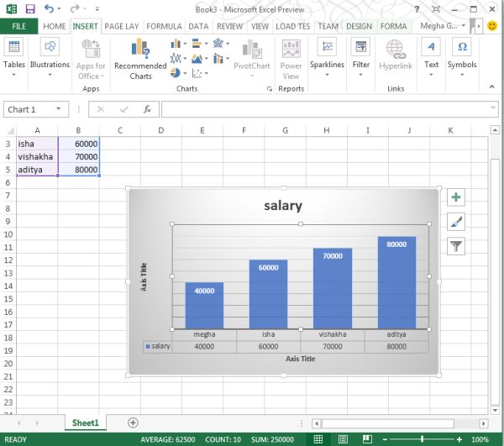Insert a column chart from ribbon
Screen dimensions: 504x446
coord(176,44)
